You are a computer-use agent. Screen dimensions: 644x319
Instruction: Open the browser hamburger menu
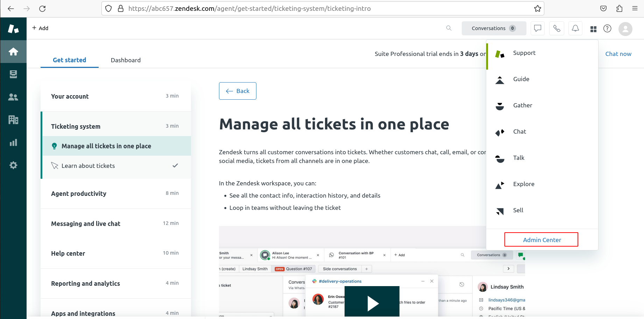pos(635,9)
